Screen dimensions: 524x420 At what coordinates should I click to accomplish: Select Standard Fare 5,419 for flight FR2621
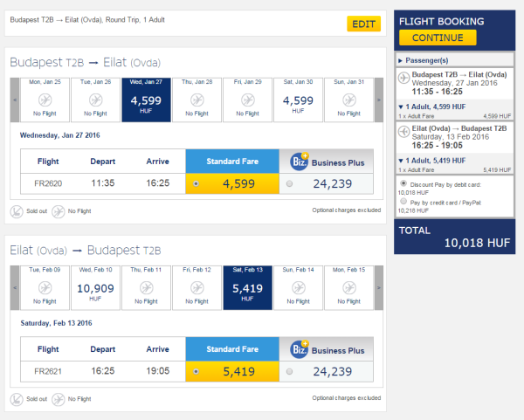pyautogui.click(x=194, y=371)
